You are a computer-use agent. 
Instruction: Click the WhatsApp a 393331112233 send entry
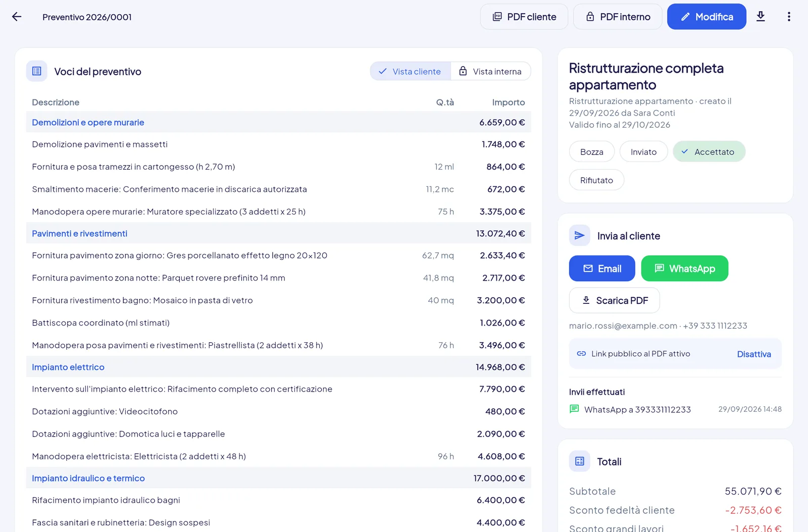[x=675, y=409]
